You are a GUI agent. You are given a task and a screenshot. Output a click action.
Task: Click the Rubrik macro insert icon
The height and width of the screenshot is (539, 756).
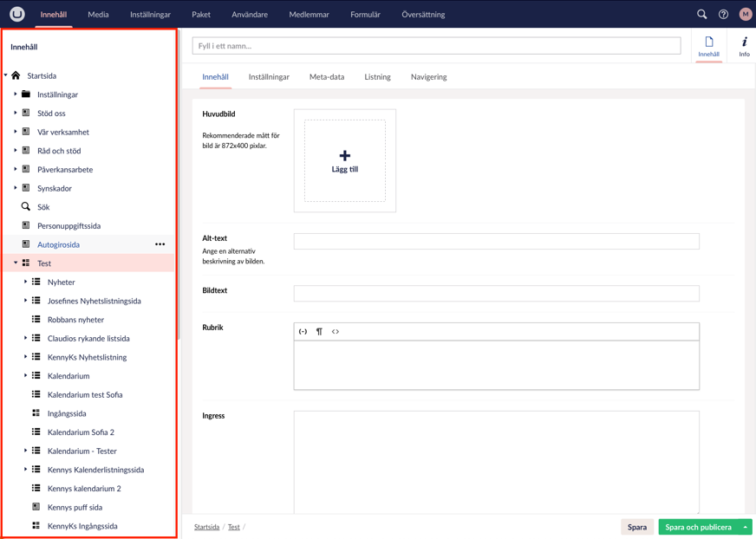pos(303,332)
